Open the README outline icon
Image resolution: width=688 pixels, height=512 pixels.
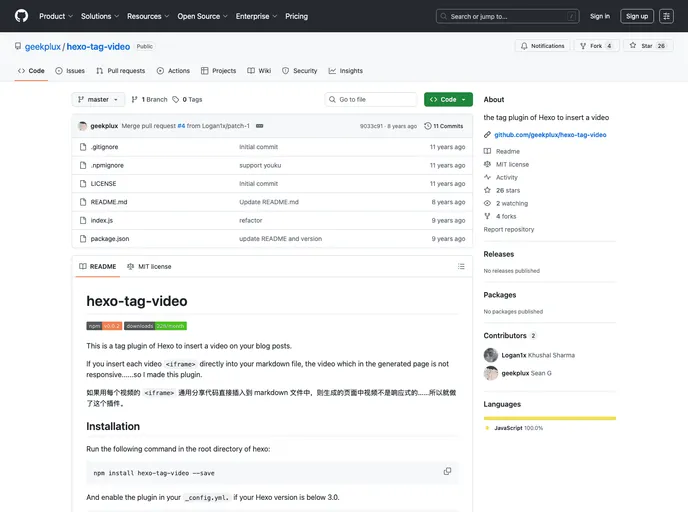click(461, 266)
